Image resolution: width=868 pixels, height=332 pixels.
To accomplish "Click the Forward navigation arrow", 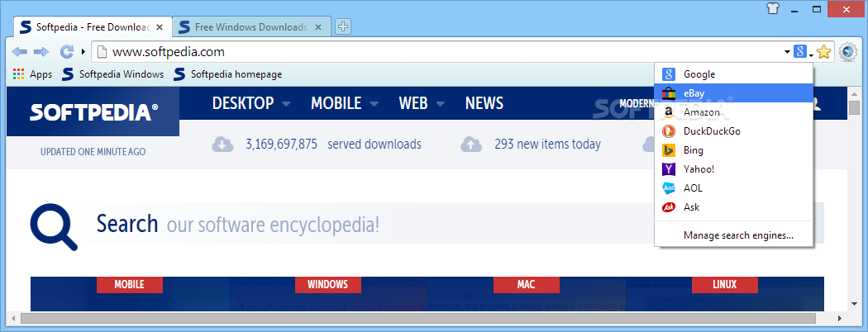I will pyautogui.click(x=41, y=52).
